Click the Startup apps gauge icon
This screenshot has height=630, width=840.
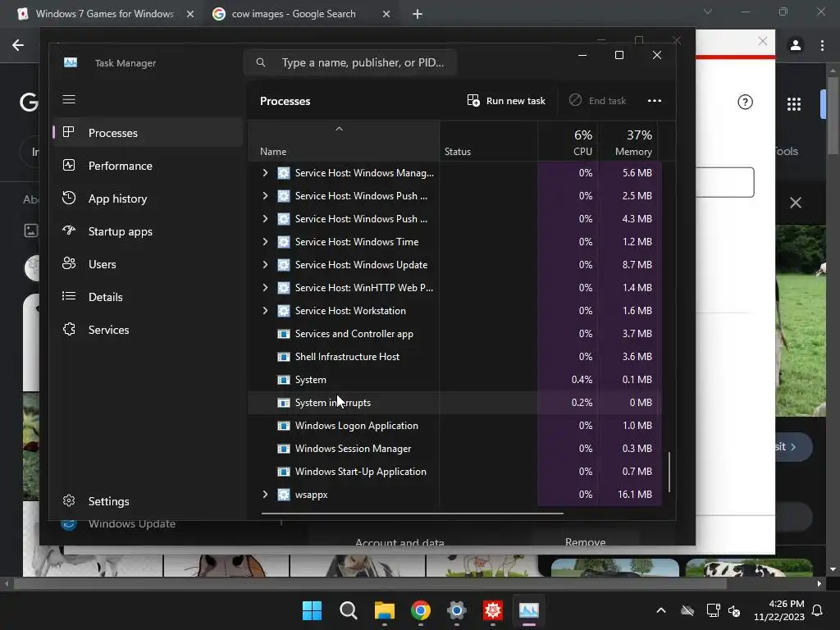click(x=69, y=231)
